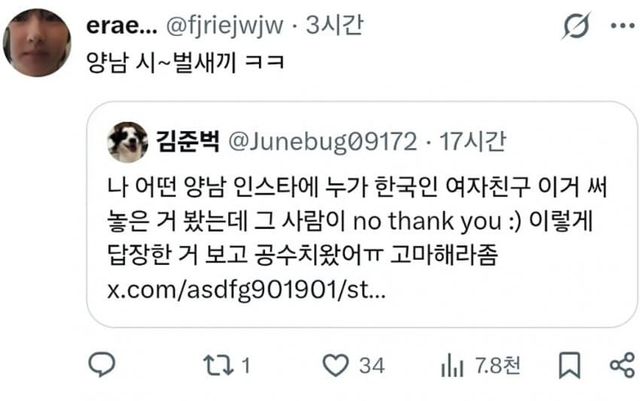Click the retweet count 1
Screen dimensions: 640x401
(x=246, y=365)
